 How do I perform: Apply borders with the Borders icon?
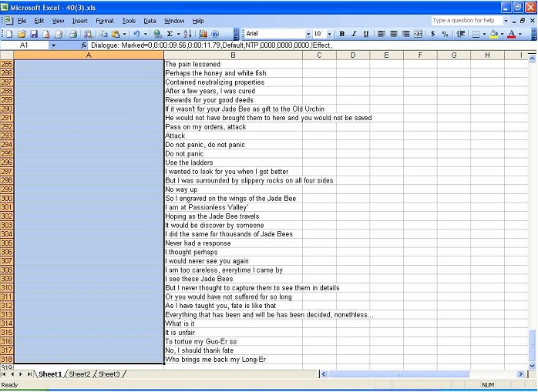point(476,34)
